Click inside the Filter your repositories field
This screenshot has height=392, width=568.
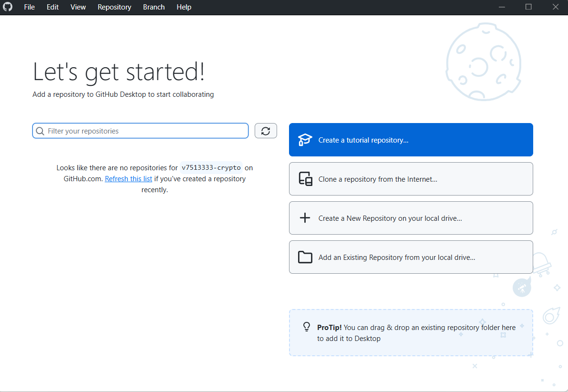click(140, 131)
